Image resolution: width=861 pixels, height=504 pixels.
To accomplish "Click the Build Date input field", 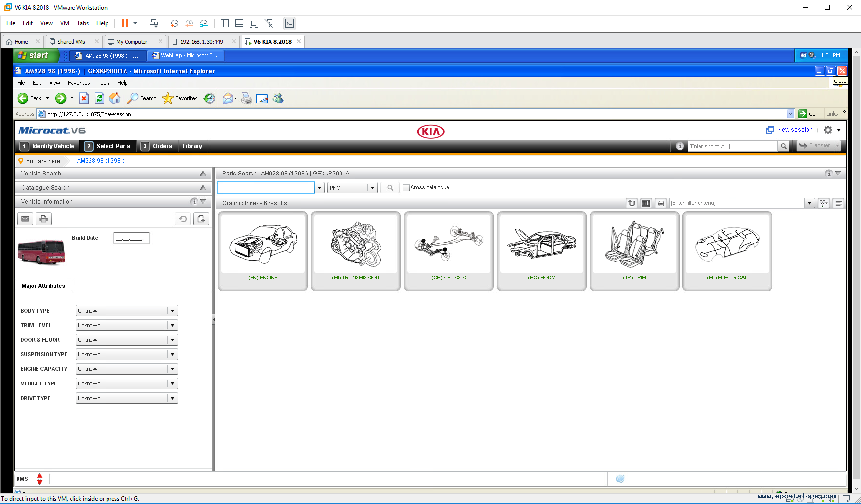I will [x=131, y=238].
